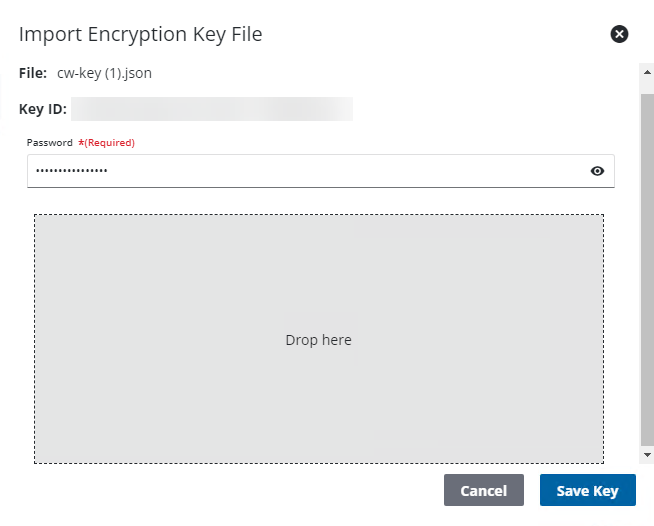Show the password with the eye icon
Viewport: 654px width, 526px height.
point(597,171)
